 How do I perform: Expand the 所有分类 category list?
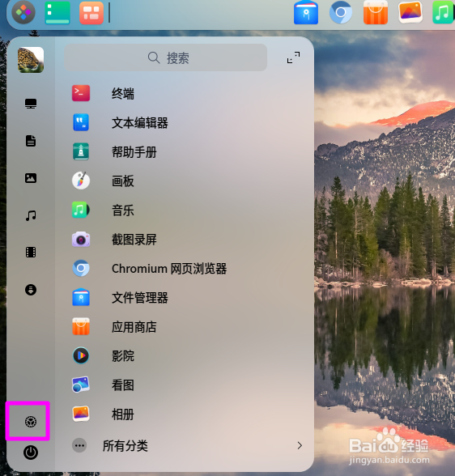pyautogui.click(x=188, y=445)
